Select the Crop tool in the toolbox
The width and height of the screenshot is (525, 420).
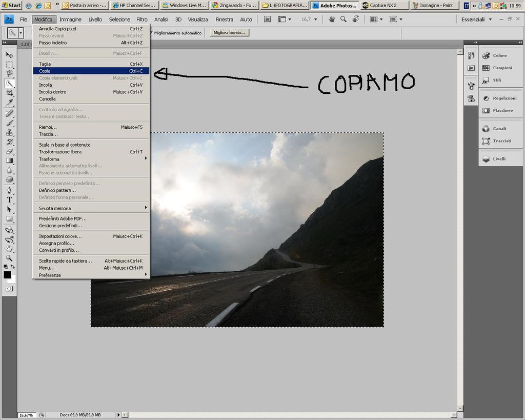[9, 93]
